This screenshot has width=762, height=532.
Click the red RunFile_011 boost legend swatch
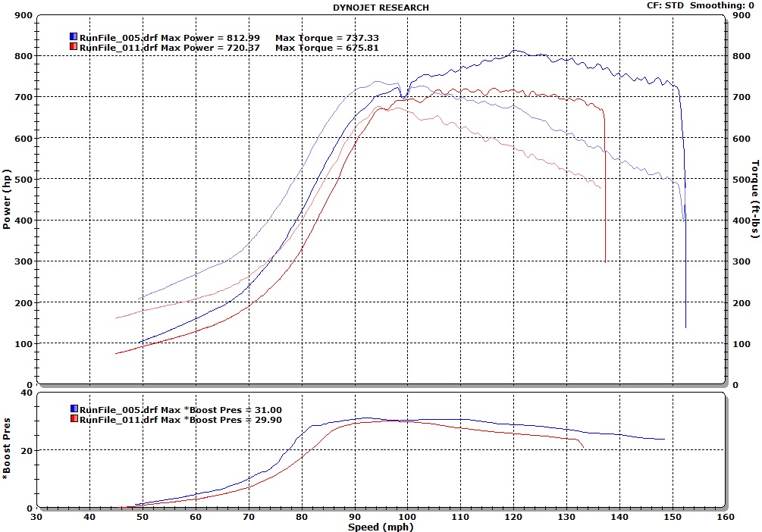point(74,419)
